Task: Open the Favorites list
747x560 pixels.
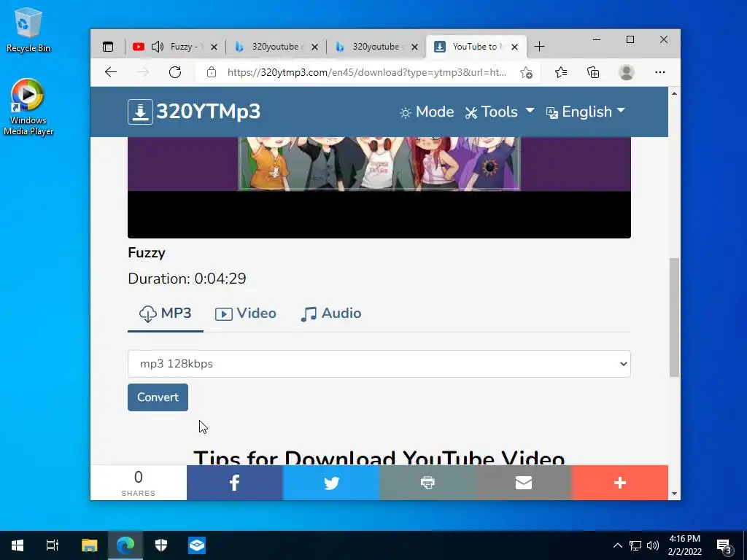Action: [x=561, y=72]
